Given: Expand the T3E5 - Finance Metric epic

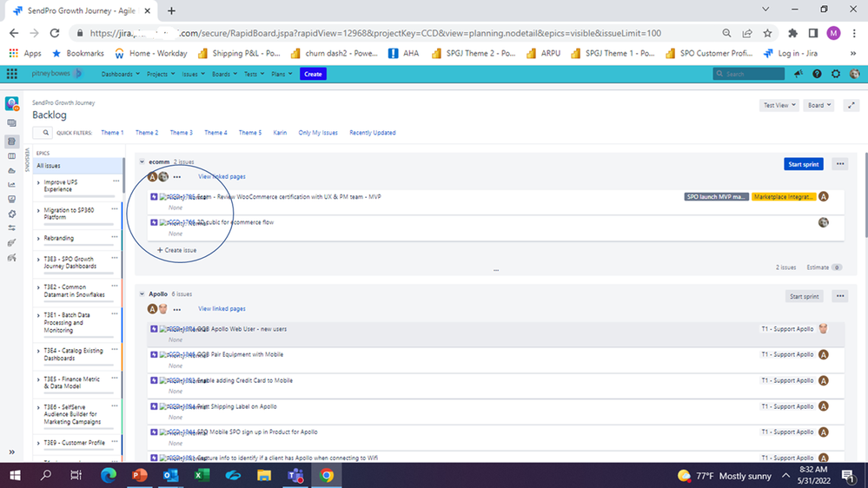Looking at the screenshot, I should pos(38,379).
